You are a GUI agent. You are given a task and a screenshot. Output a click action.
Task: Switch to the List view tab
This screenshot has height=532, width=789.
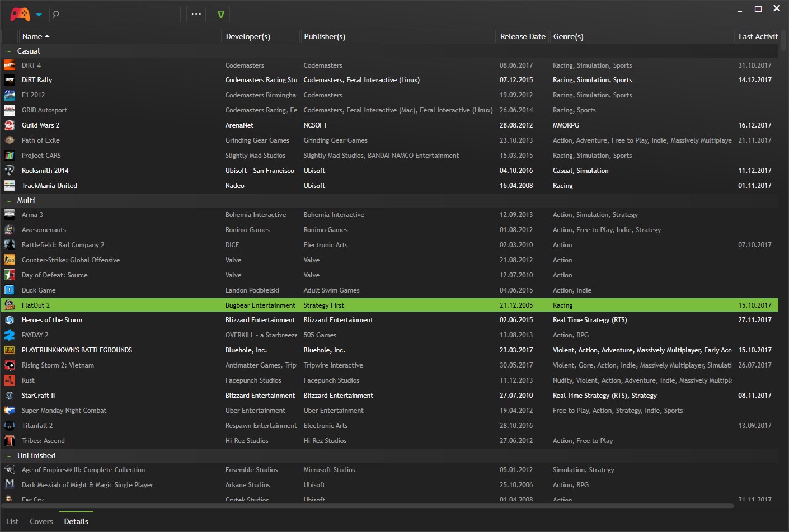coord(12,521)
